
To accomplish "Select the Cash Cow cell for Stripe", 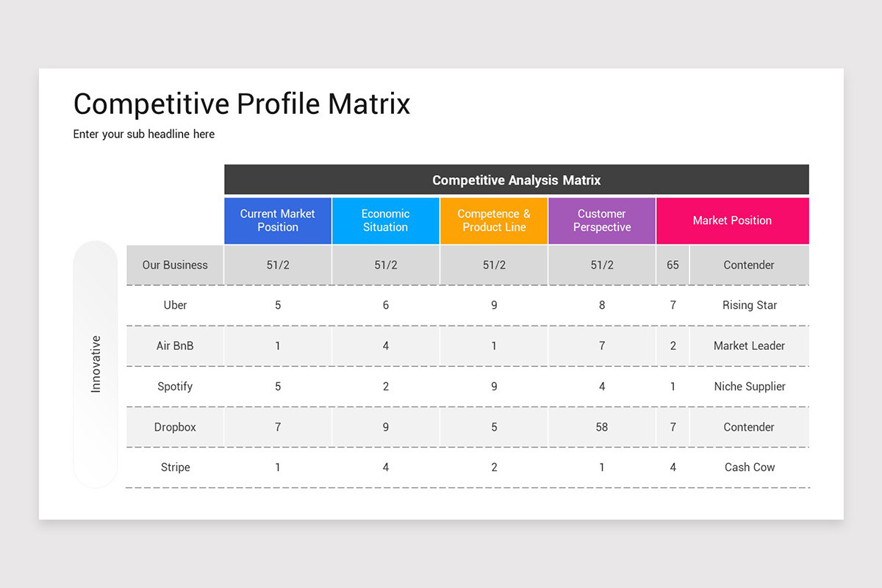I will 749,467.
